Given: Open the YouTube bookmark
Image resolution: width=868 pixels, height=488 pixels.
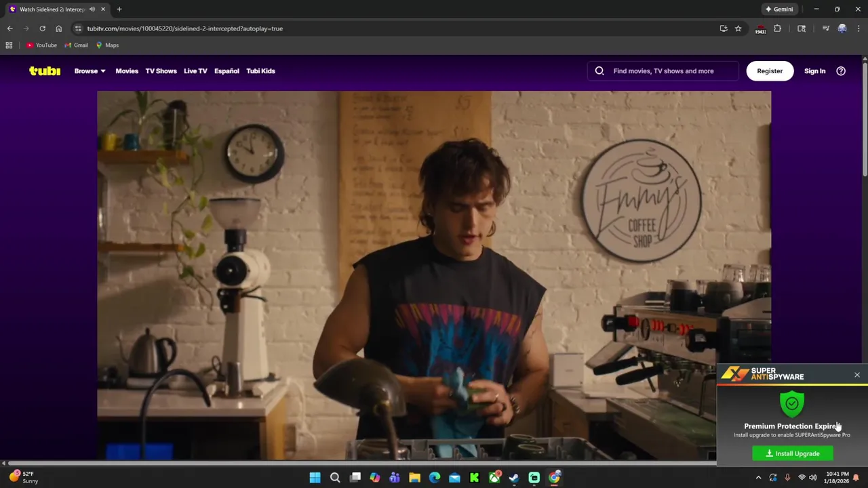Looking at the screenshot, I should (41, 45).
